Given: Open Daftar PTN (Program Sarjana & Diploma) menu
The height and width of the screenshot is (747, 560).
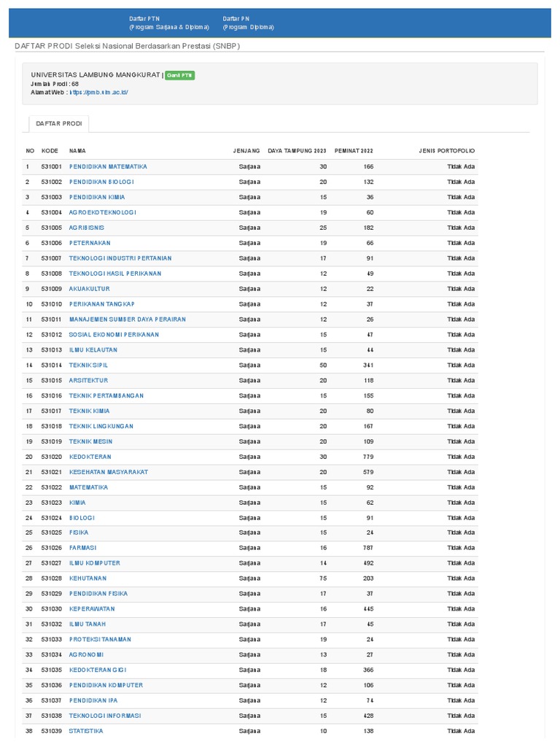Looking at the screenshot, I should coord(168,23).
